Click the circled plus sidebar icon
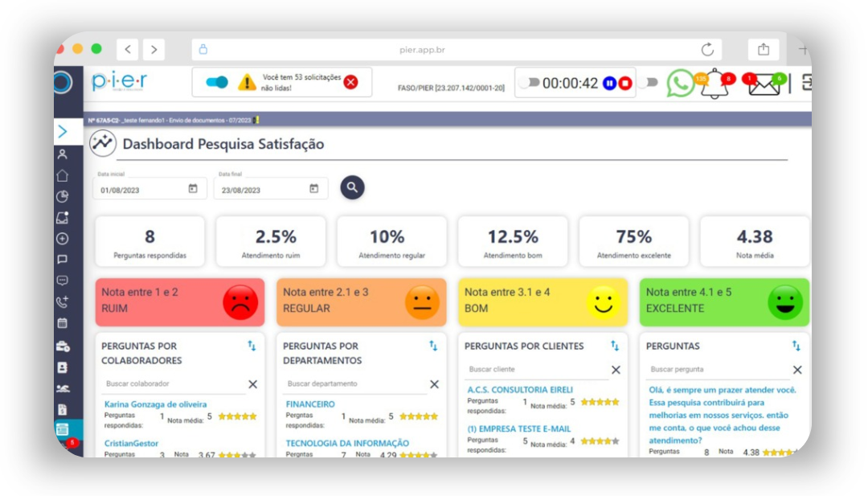The width and height of the screenshot is (868, 496). tap(63, 239)
